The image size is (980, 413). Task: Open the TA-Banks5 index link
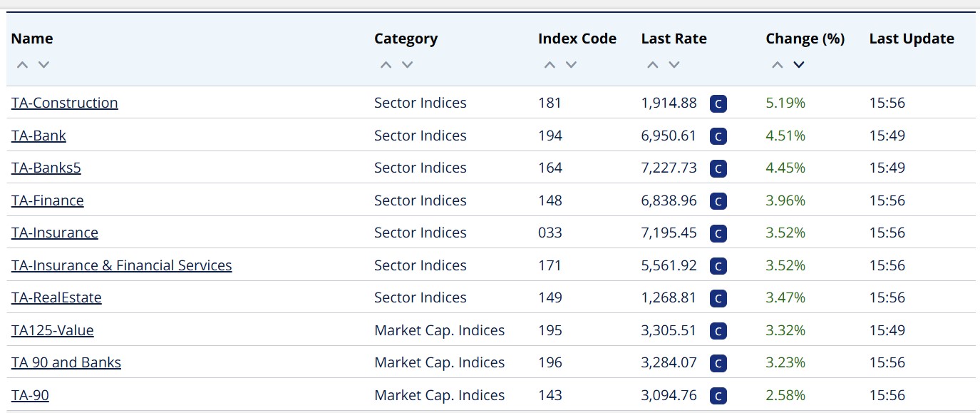pyautogui.click(x=46, y=168)
